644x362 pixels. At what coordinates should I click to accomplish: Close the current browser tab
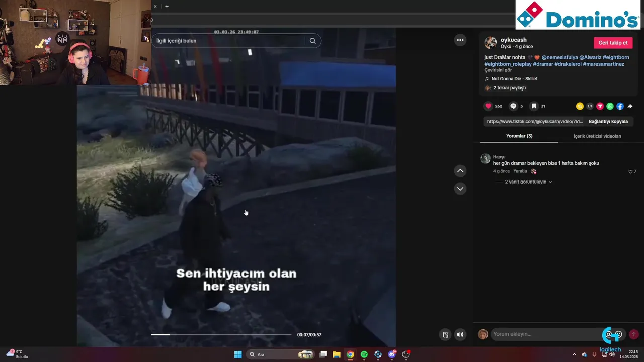[x=155, y=7]
